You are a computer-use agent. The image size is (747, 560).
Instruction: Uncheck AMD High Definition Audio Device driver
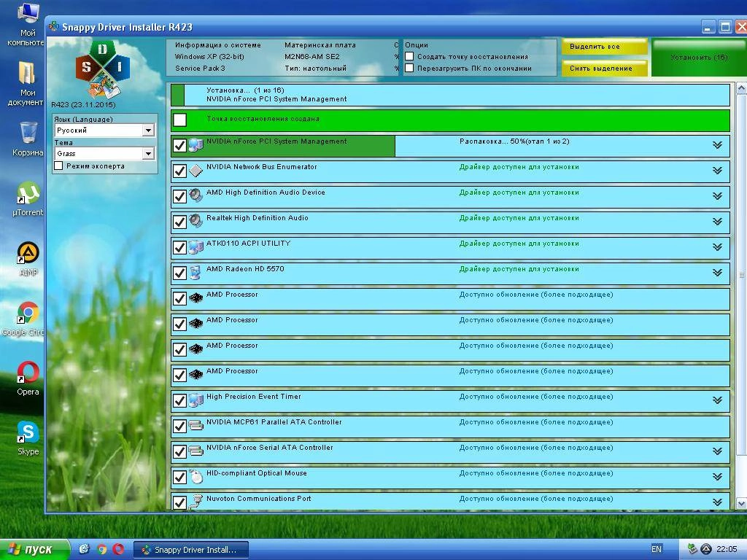coord(179,196)
